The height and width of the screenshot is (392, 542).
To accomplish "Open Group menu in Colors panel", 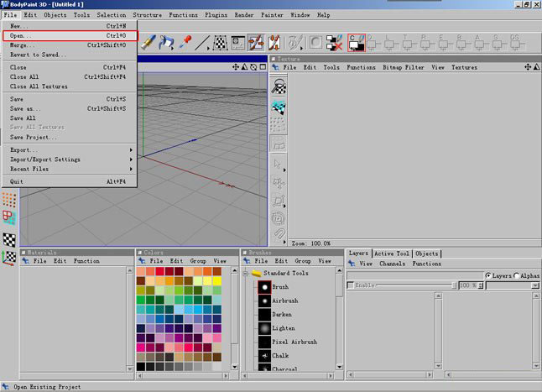I will tap(198, 261).
